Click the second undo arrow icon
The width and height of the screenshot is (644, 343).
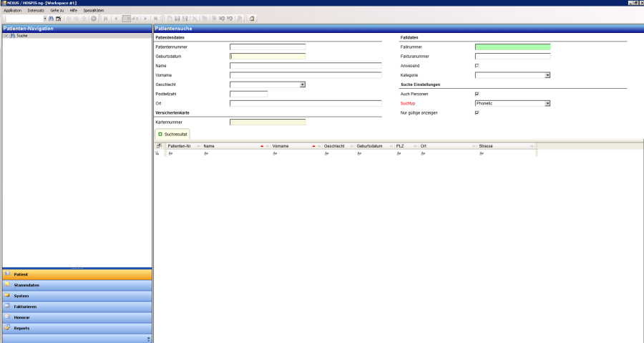230,19
